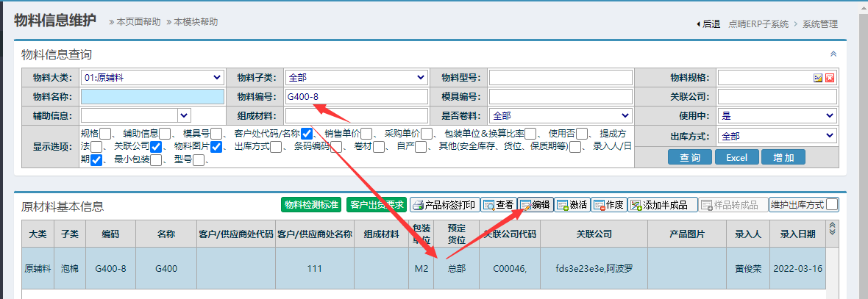
Task: Click the red clear icon in 物料规格
Action: coord(830,78)
